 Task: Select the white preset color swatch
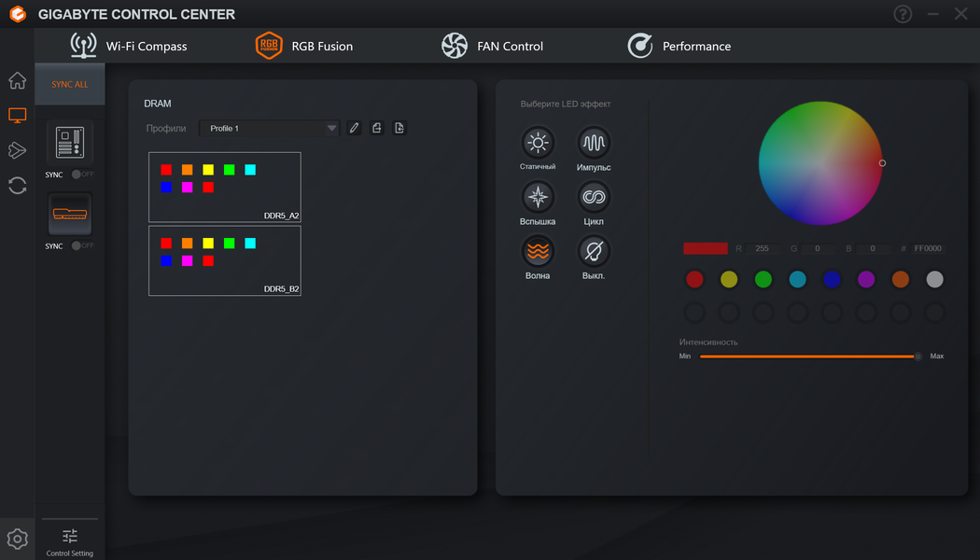935,279
